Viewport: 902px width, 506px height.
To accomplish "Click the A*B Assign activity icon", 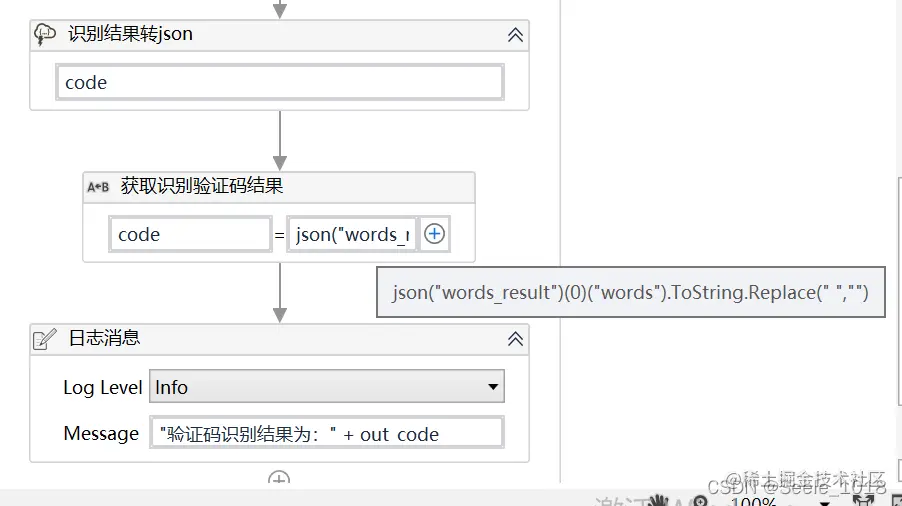I will pos(98,187).
